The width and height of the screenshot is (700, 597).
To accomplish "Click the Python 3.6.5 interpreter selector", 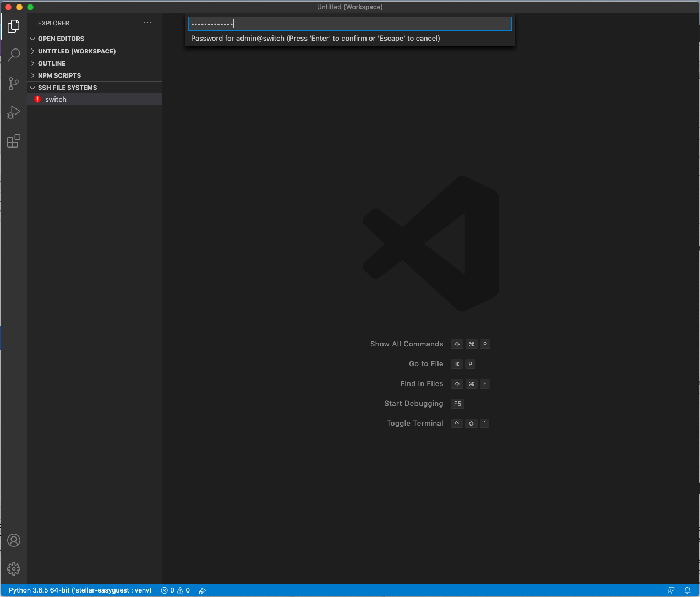I will tap(80, 590).
